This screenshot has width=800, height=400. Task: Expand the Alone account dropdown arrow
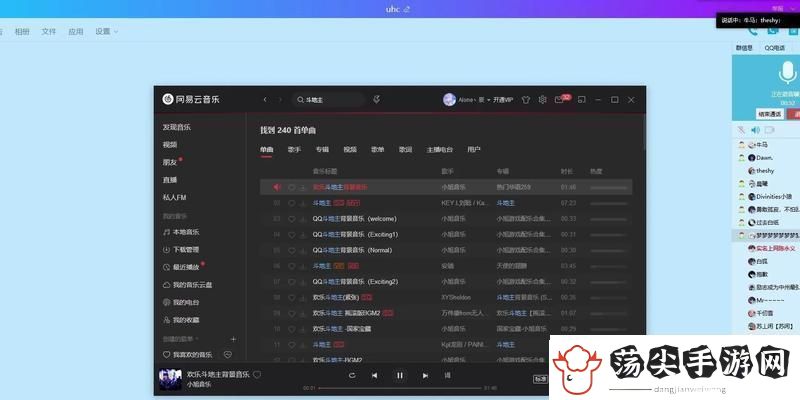(488, 100)
